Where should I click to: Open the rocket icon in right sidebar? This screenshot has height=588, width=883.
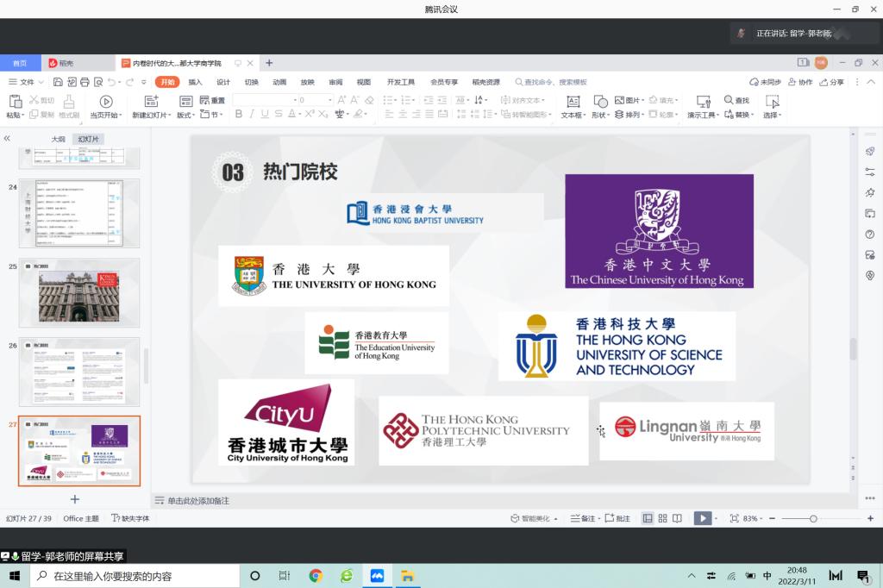[x=870, y=152]
